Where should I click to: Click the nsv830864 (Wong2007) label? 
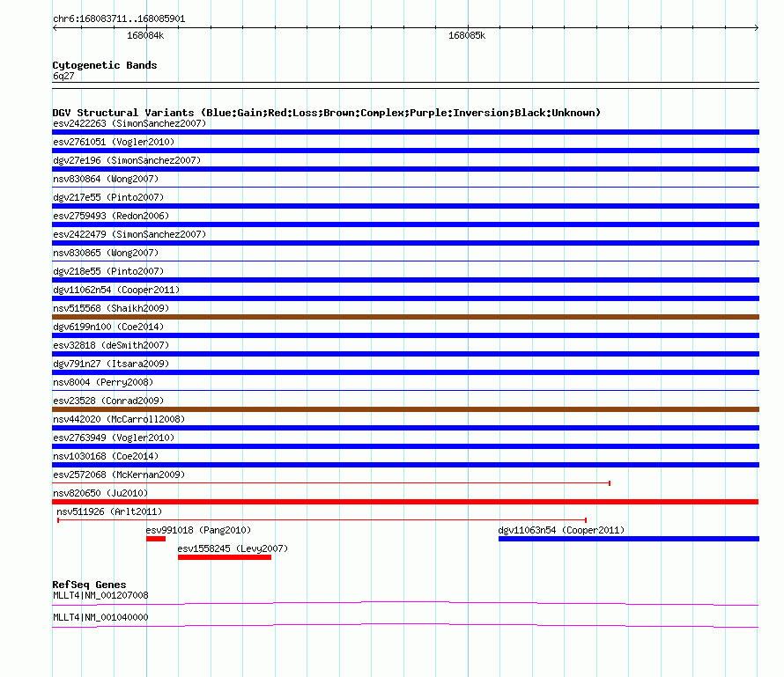click(106, 179)
